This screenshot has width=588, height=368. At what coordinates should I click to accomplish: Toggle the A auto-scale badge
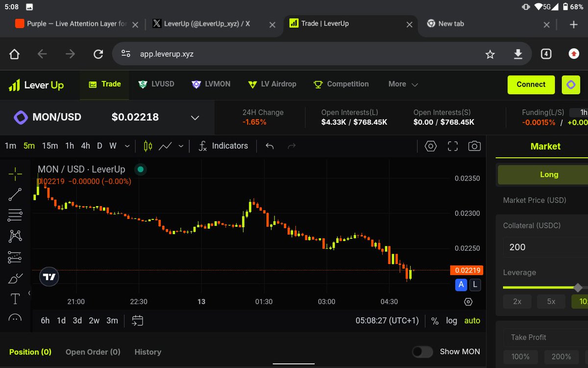[x=461, y=285]
